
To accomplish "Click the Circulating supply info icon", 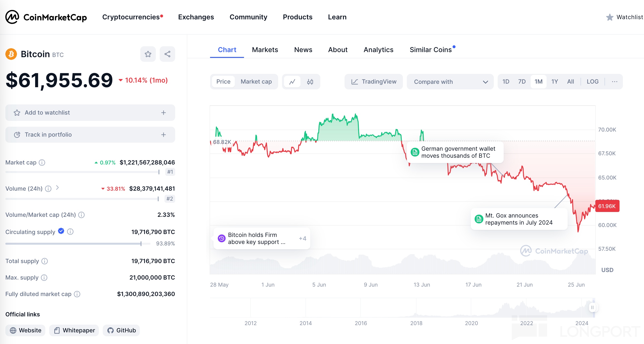I will (70, 232).
